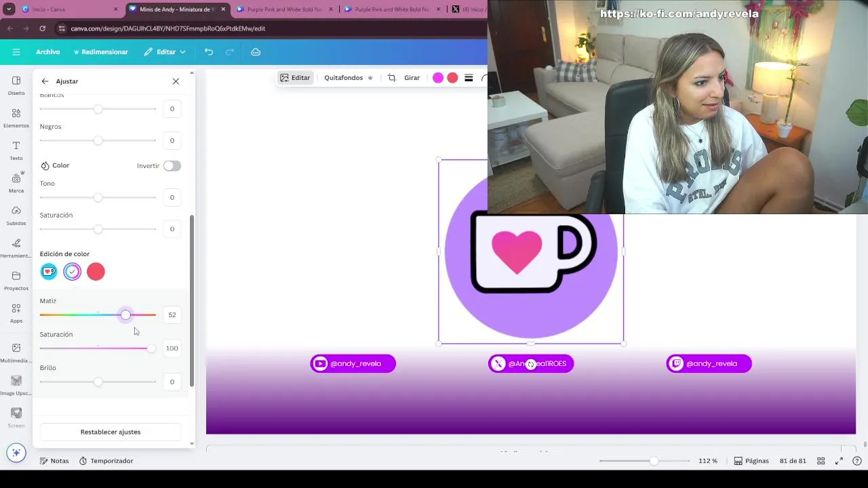The width and height of the screenshot is (868, 488).
Task: Open the Image Upscaler app
Action: coord(16,386)
